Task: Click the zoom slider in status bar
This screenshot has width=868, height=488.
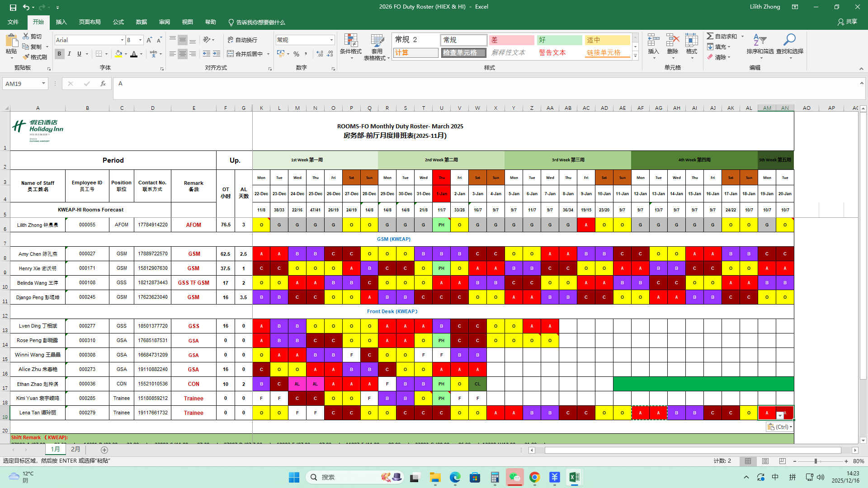Action: [816, 461]
